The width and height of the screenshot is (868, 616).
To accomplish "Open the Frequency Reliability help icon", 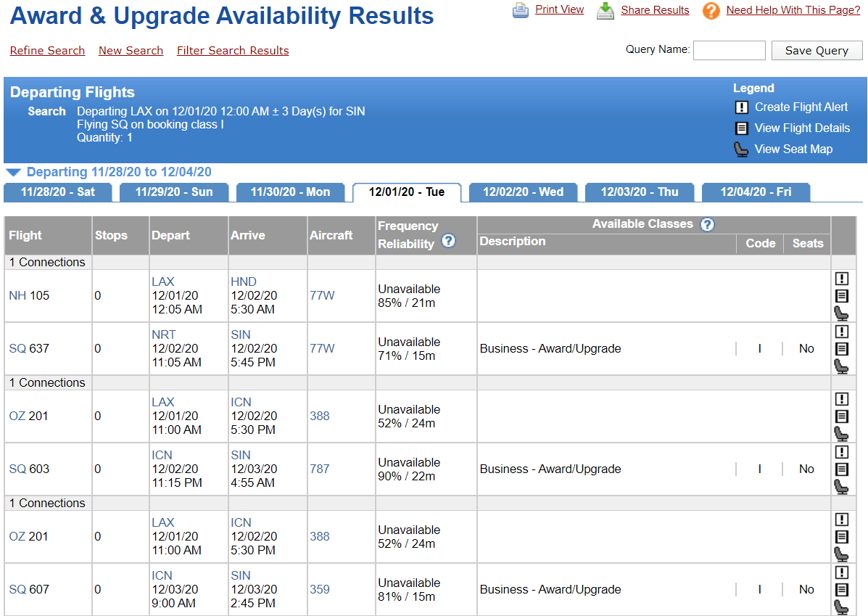I will click(x=448, y=241).
